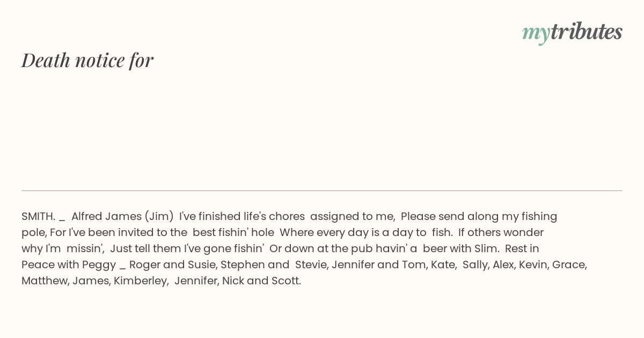Click the names "Roger and Susie,"
Image resolution: width=644 pixels, height=338 pixels.
point(172,264)
